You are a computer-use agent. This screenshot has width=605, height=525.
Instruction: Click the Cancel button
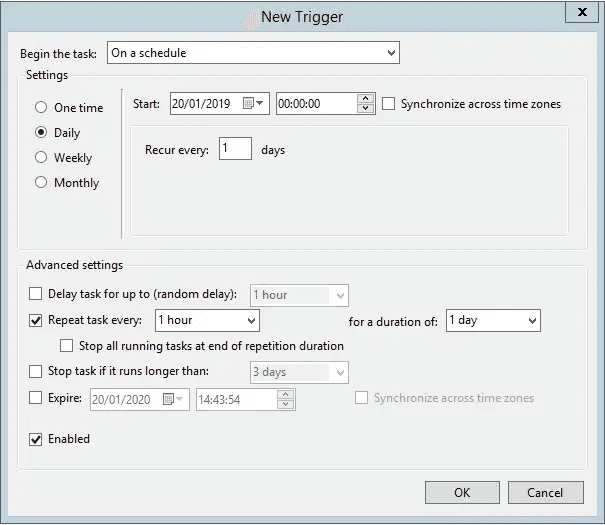(x=546, y=492)
